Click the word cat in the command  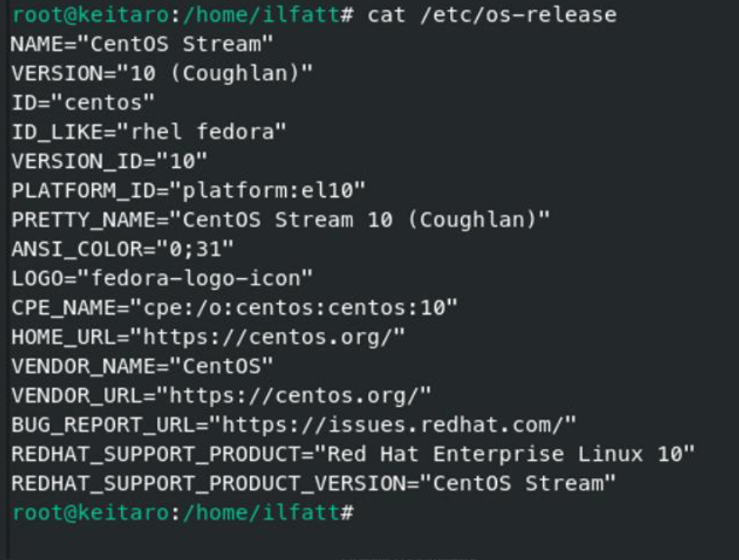386,14
